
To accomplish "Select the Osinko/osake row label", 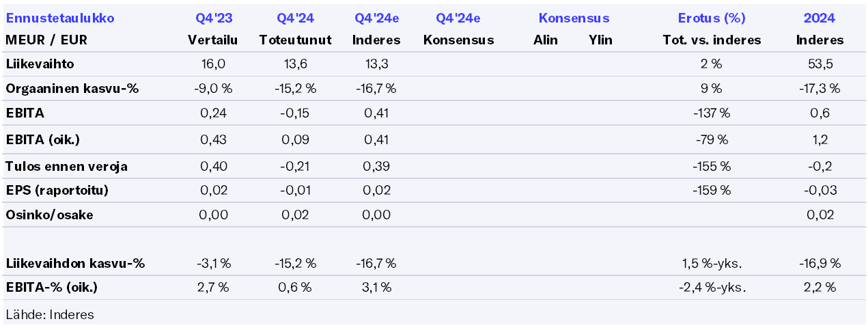I will (49, 215).
